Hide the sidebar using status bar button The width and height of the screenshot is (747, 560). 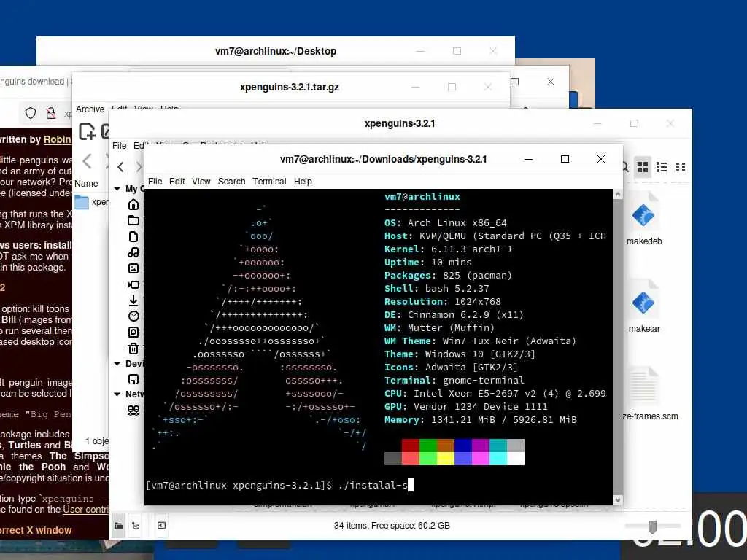coord(161,525)
